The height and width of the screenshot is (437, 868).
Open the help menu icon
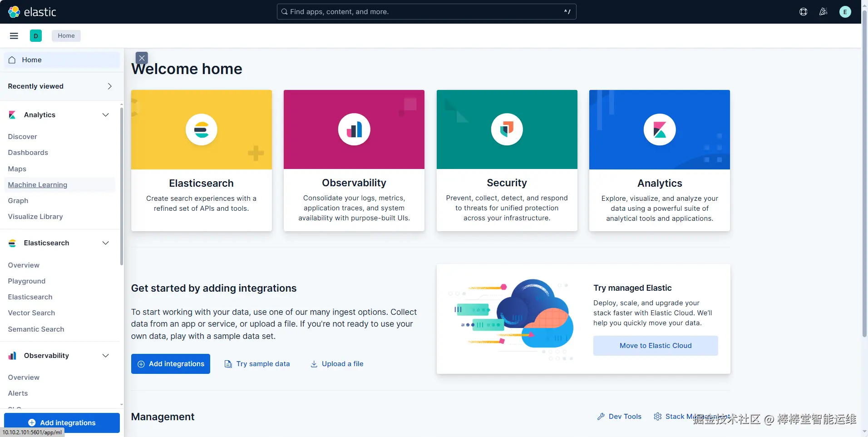803,12
